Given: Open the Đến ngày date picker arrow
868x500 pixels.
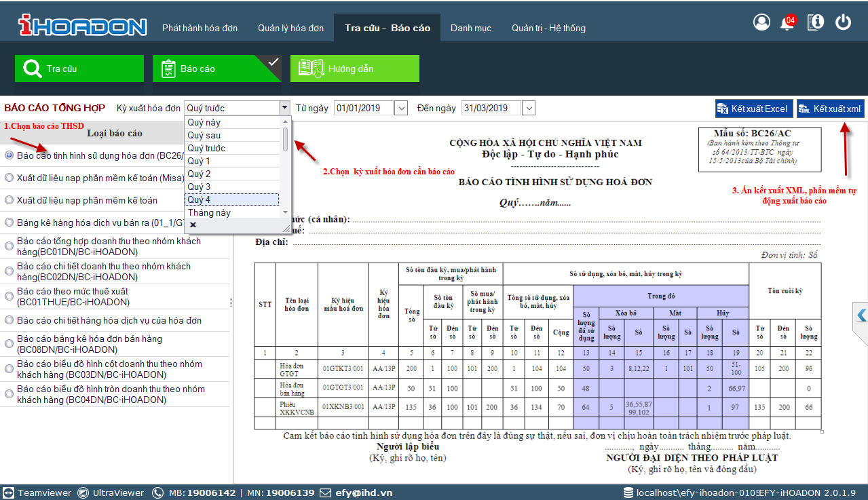Looking at the screenshot, I should (x=529, y=108).
